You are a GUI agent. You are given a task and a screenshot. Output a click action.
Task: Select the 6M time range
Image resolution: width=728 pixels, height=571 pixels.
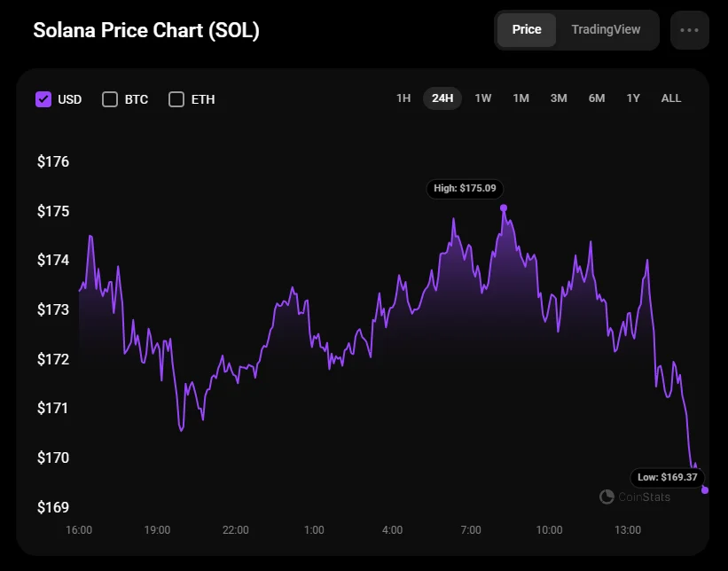tap(597, 98)
